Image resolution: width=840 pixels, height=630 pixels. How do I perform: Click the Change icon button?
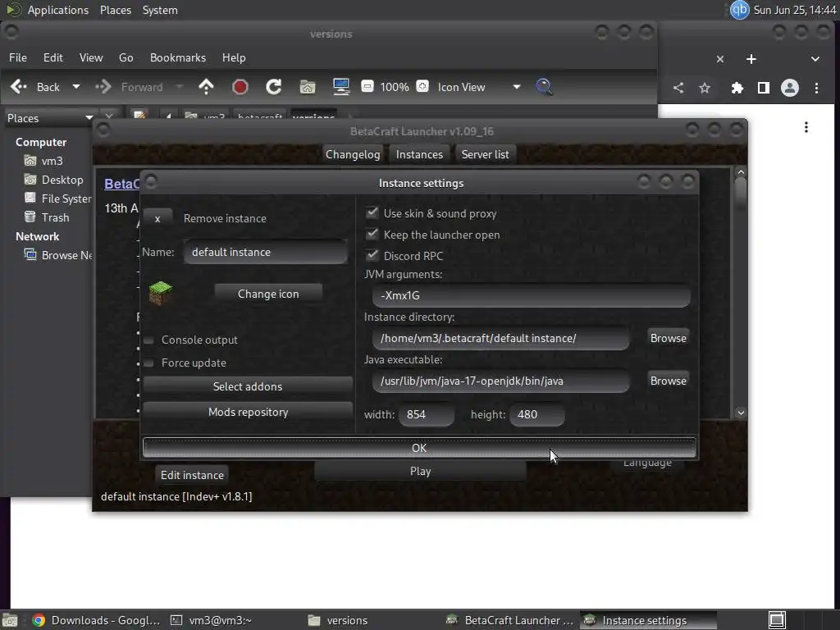(x=268, y=294)
